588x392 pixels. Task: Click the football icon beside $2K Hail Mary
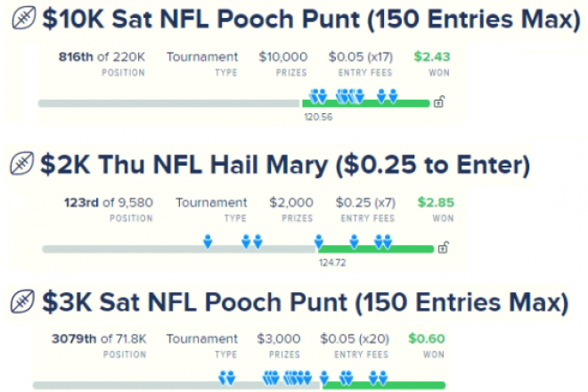pyautogui.click(x=21, y=163)
